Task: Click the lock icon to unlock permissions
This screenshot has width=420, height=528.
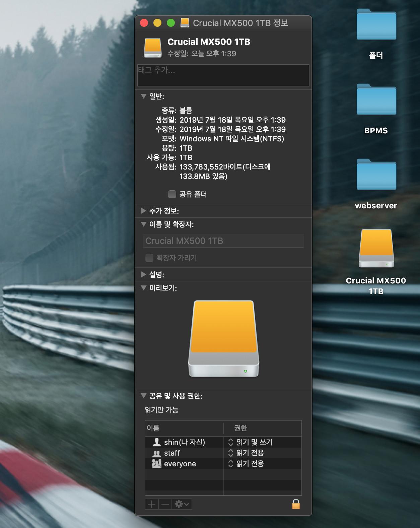Action: tap(296, 504)
